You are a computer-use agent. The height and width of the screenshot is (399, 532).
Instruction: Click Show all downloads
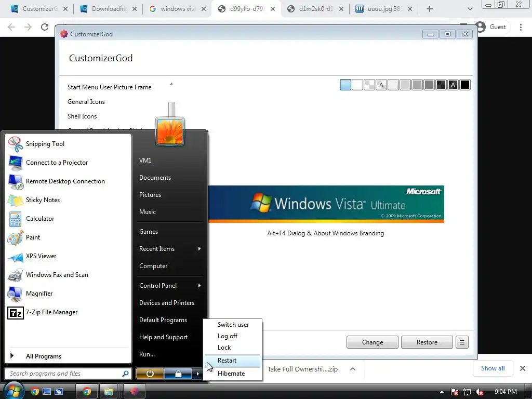click(493, 368)
